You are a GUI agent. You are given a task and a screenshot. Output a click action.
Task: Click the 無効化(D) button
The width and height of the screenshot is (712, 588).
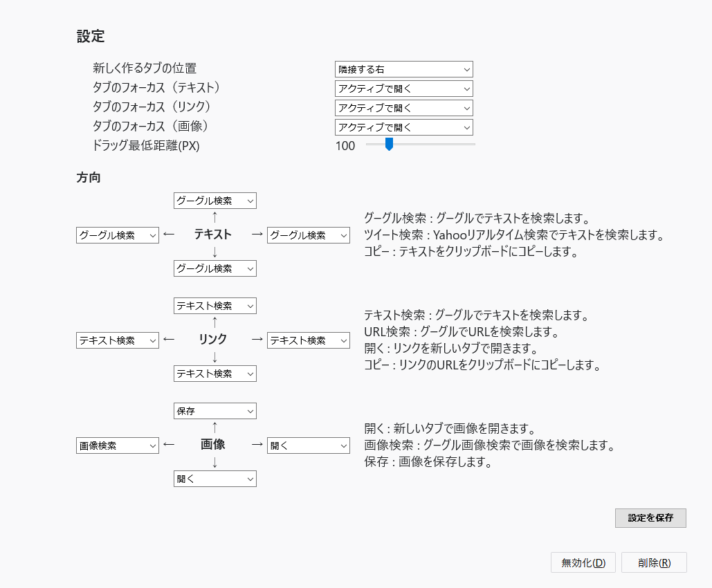[x=583, y=562]
